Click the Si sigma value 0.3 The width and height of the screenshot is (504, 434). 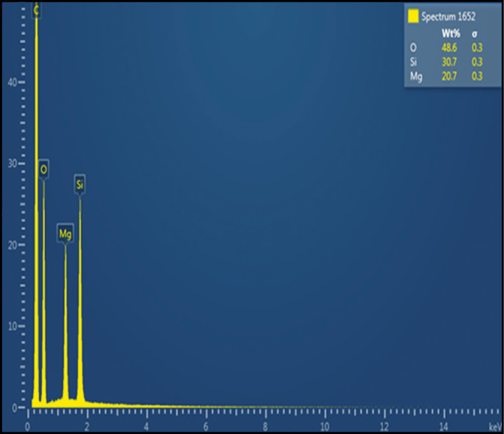[477, 62]
